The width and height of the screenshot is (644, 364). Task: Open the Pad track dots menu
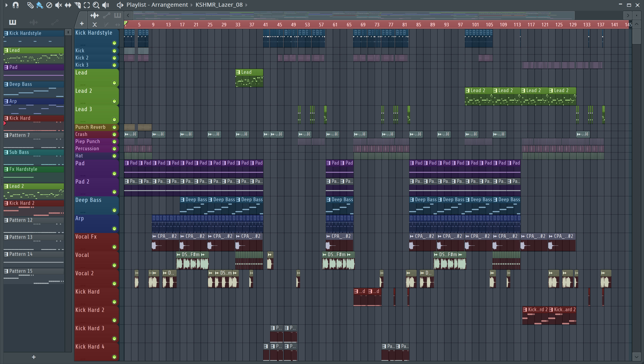83,176
